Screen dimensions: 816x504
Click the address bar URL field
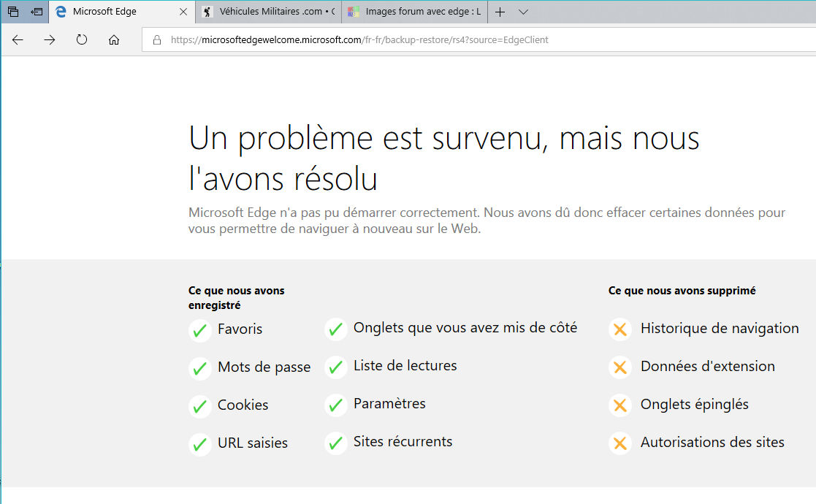click(x=478, y=40)
